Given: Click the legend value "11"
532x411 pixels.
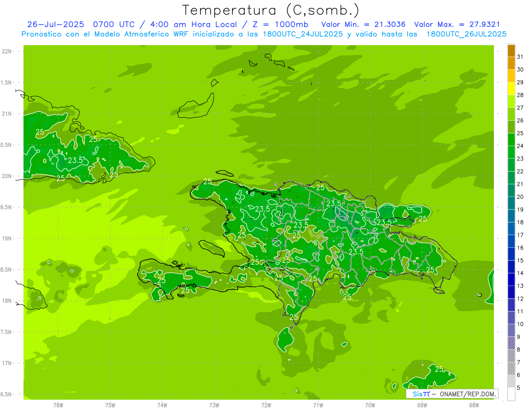Looking at the screenshot, I should (520, 311).
